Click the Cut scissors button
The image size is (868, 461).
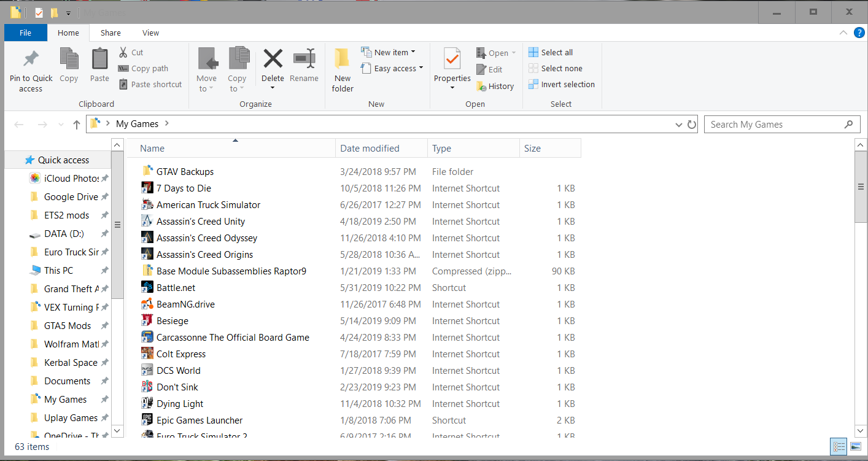tap(131, 53)
